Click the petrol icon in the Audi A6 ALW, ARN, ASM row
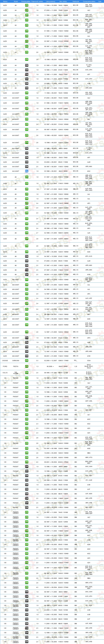104x644 pixels. 27,224
